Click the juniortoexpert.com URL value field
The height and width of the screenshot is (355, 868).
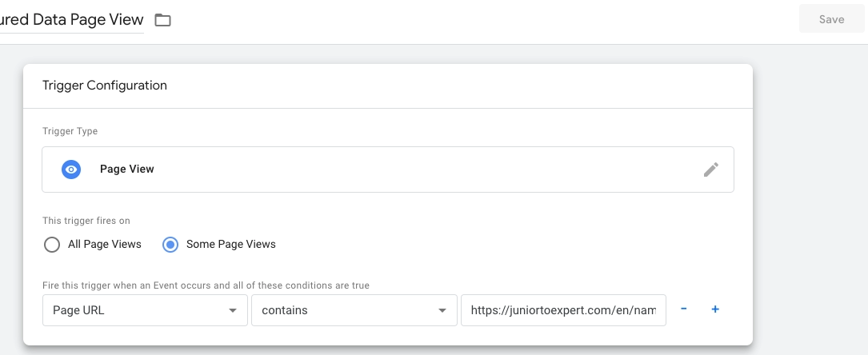[x=563, y=310]
